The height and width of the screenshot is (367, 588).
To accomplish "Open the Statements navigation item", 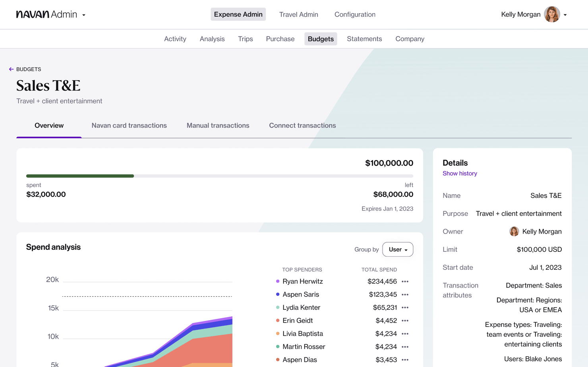I will pos(364,39).
